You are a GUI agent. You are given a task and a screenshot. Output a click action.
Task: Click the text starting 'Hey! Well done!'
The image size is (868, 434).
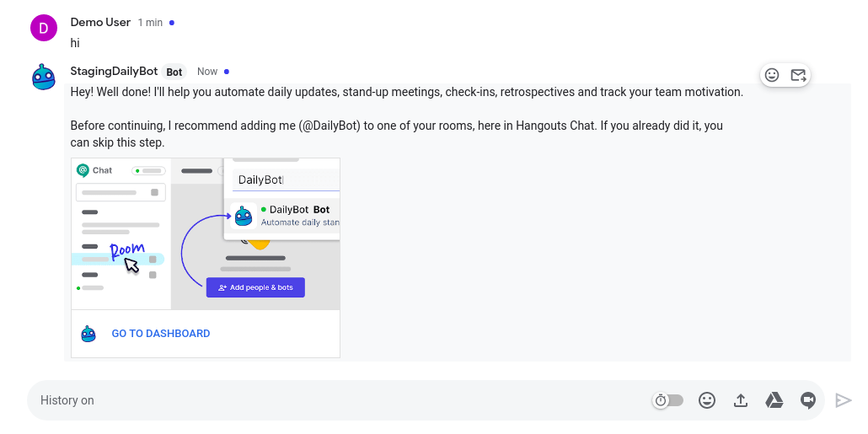click(x=407, y=92)
